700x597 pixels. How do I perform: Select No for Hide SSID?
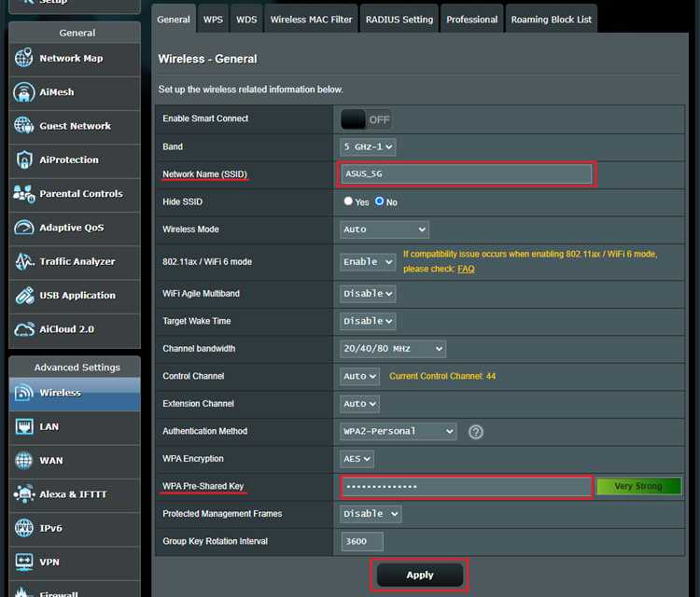(x=379, y=201)
